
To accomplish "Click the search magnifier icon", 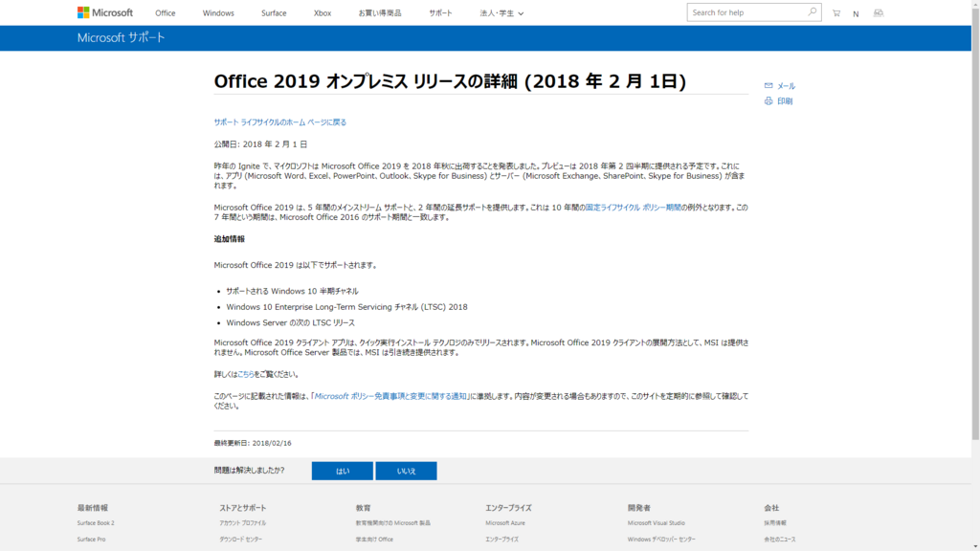I will click(812, 12).
